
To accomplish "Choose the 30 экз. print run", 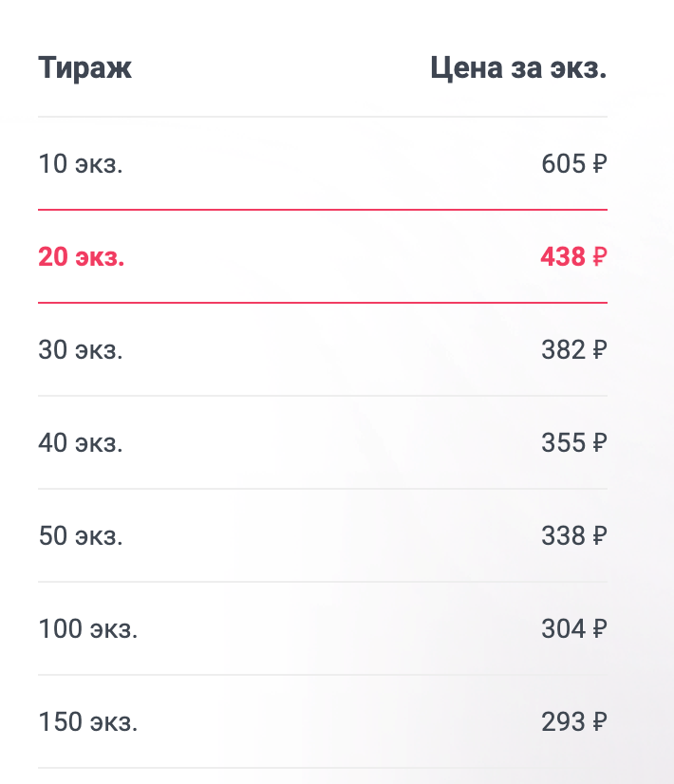I will point(81,350).
